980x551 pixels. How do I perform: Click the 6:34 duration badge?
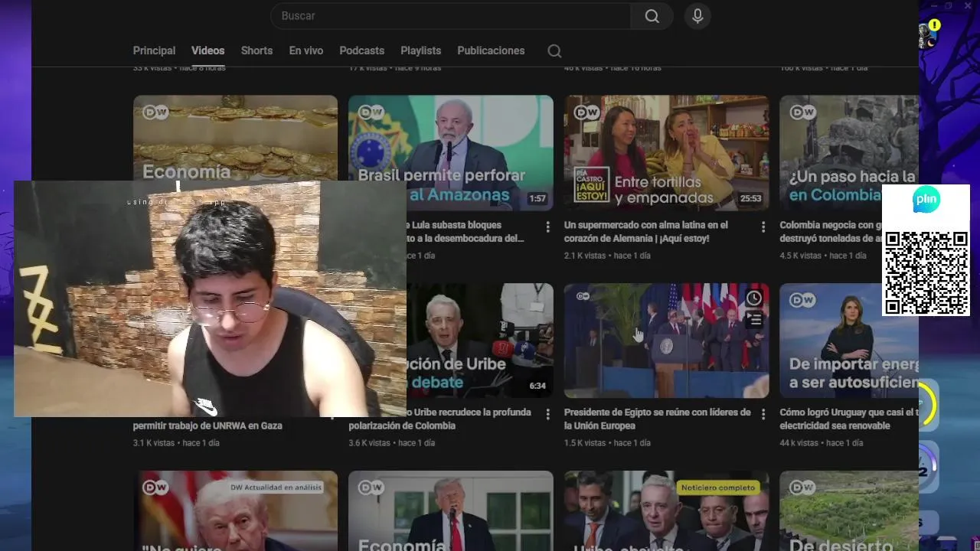coord(537,386)
